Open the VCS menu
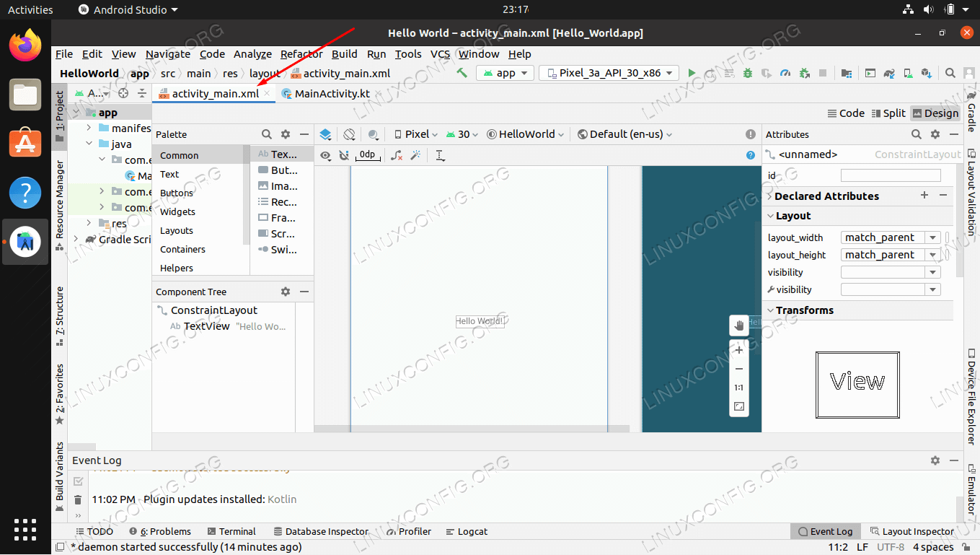This screenshot has width=980, height=555. pos(440,54)
